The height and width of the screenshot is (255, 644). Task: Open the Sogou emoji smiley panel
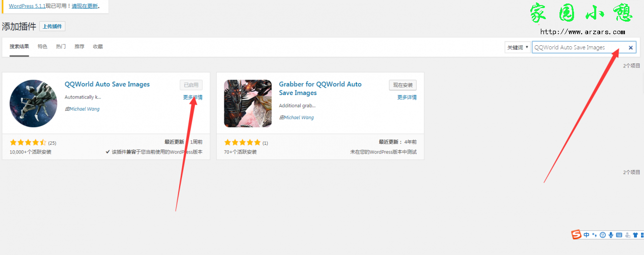(x=603, y=235)
